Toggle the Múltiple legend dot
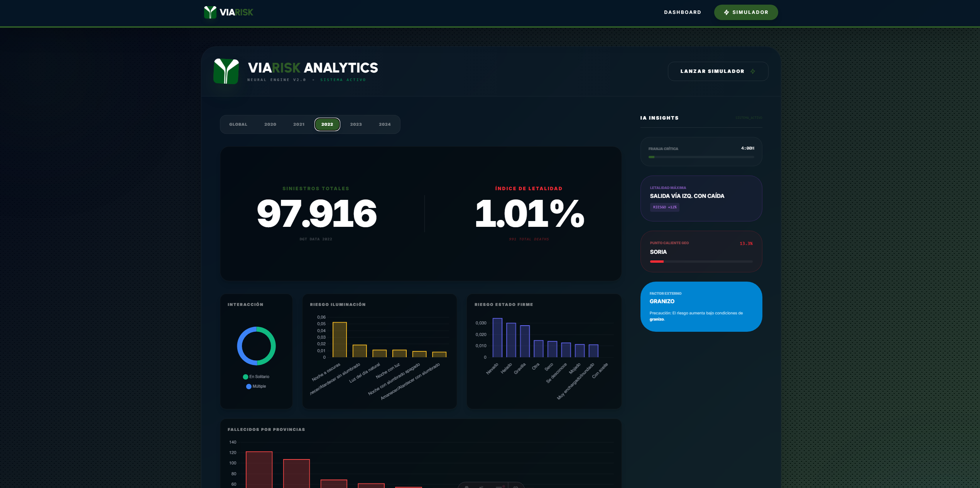980x488 pixels. 248,387
